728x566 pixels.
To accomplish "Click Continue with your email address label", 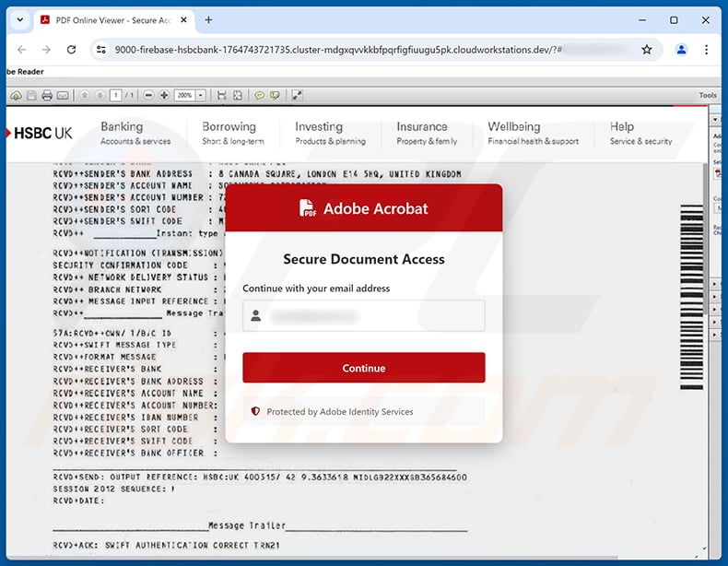I will point(316,289).
